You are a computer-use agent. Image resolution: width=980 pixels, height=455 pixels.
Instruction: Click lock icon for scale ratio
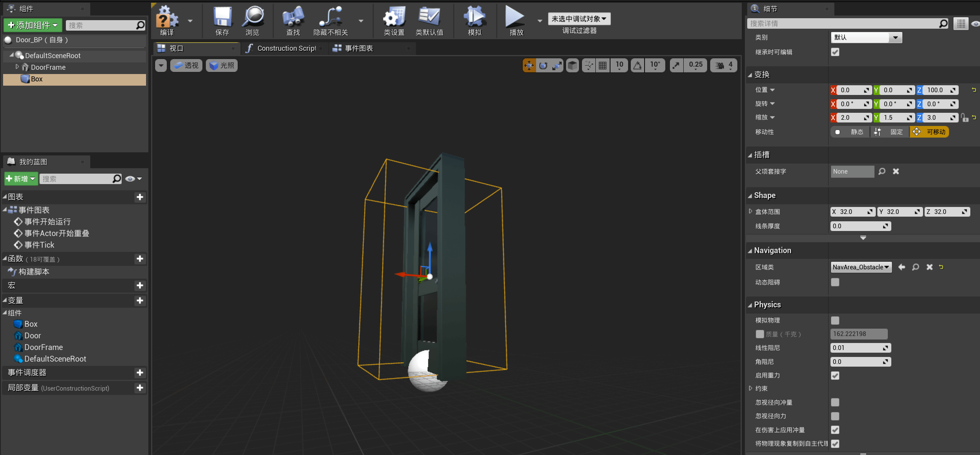coord(965,117)
